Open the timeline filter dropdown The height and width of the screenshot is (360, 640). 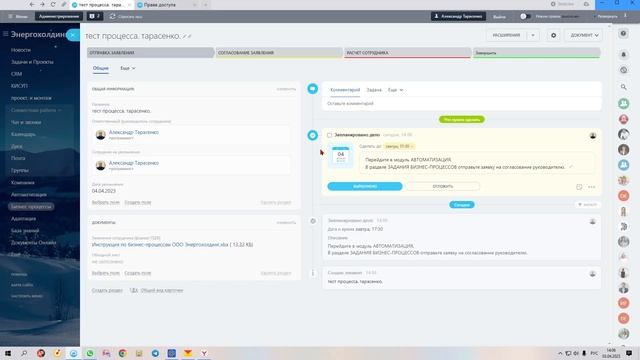click(x=588, y=204)
